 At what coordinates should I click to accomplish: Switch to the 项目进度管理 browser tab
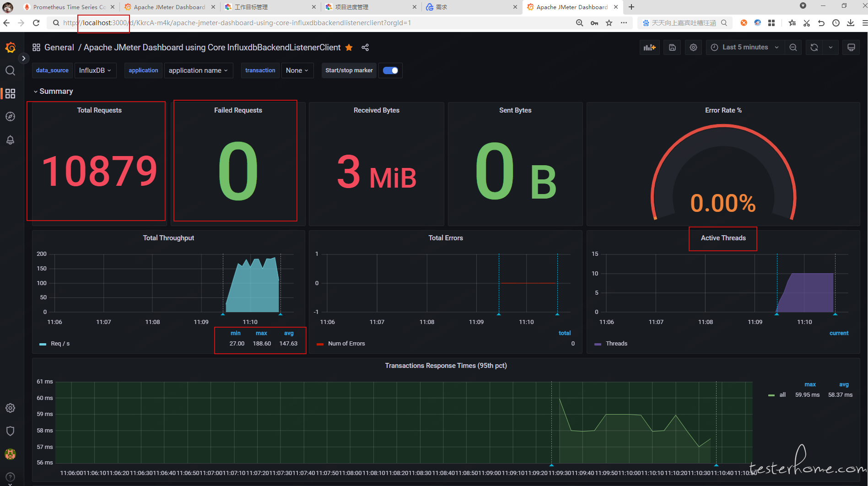[x=371, y=7]
